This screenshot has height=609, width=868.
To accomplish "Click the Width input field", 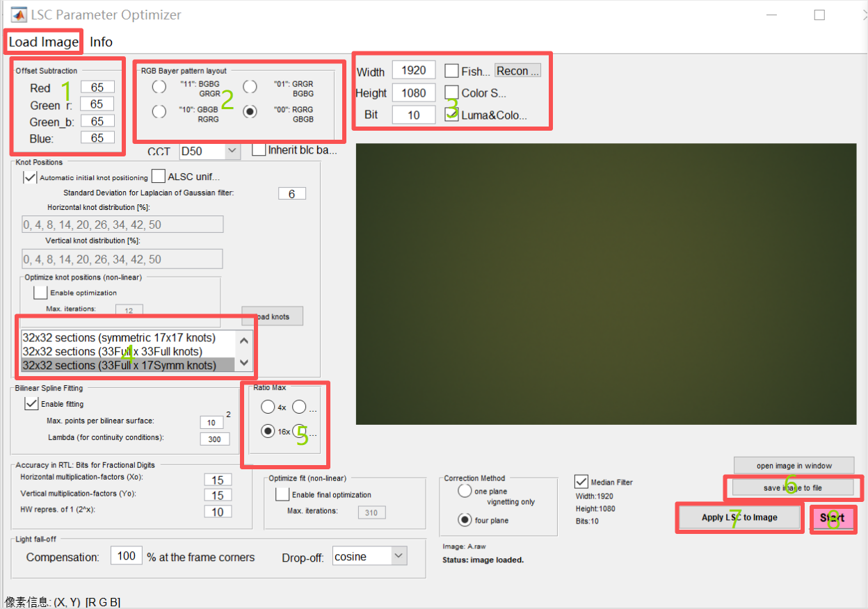I will [x=414, y=70].
